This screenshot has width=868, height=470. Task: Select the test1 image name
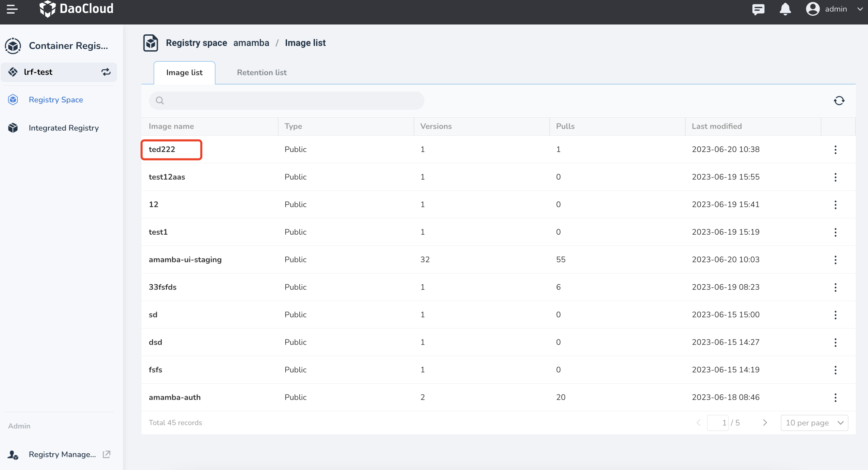[x=158, y=232]
